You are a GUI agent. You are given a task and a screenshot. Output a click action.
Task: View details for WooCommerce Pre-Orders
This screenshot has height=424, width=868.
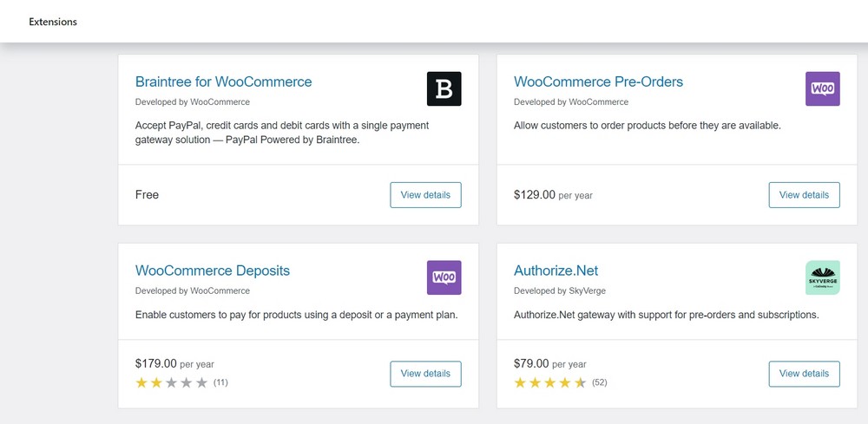pyautogui.click(x=804, y=195)
